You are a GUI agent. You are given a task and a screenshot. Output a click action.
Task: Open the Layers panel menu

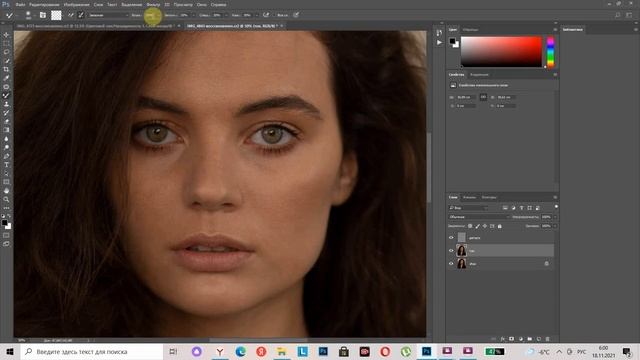[555, 197]
